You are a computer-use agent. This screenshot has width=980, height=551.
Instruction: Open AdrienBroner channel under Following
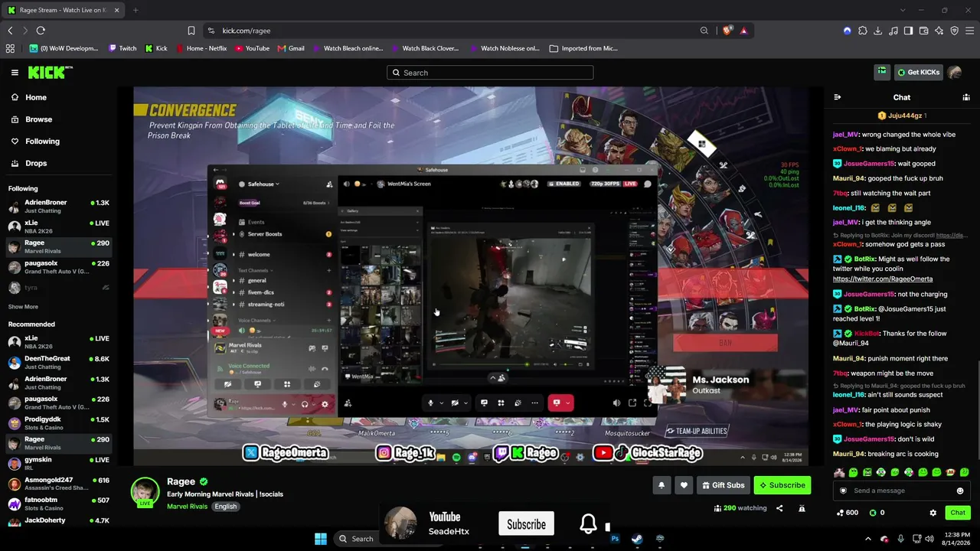59,207
